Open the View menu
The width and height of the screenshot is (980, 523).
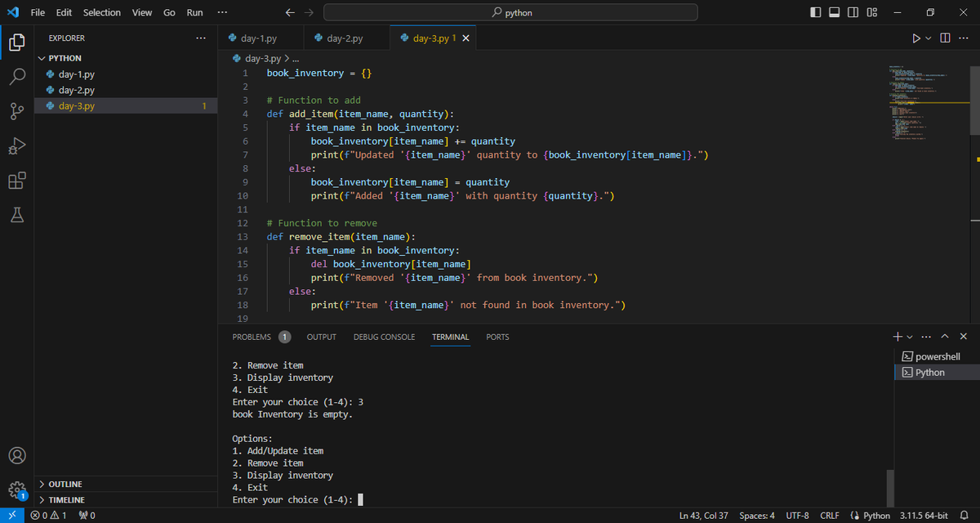click(142, 12)
